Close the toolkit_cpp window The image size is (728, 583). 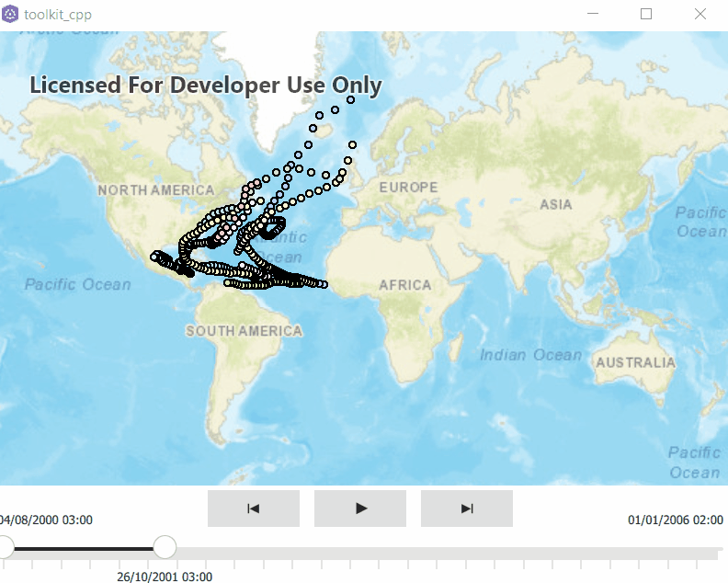[x=700, y=15]
